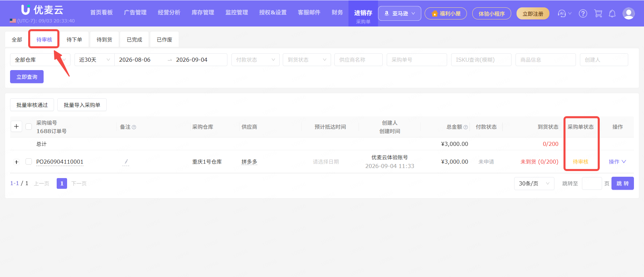Click the 批量审核通过 button
The image size is (644, 277).
click(32, 105)
